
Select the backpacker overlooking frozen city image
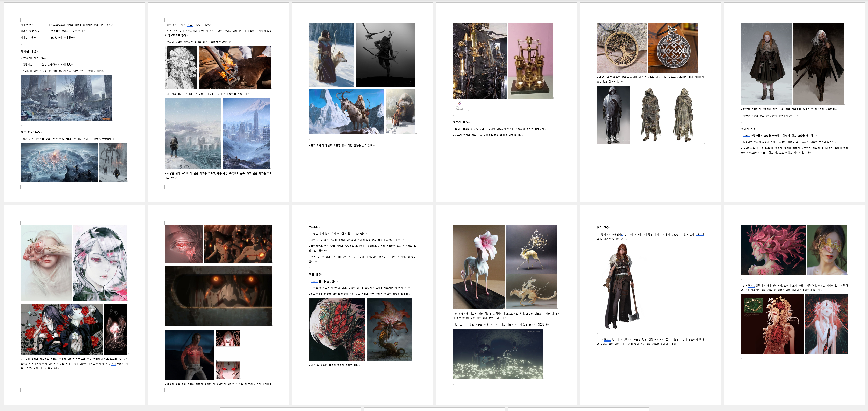[x=193, y=134]
